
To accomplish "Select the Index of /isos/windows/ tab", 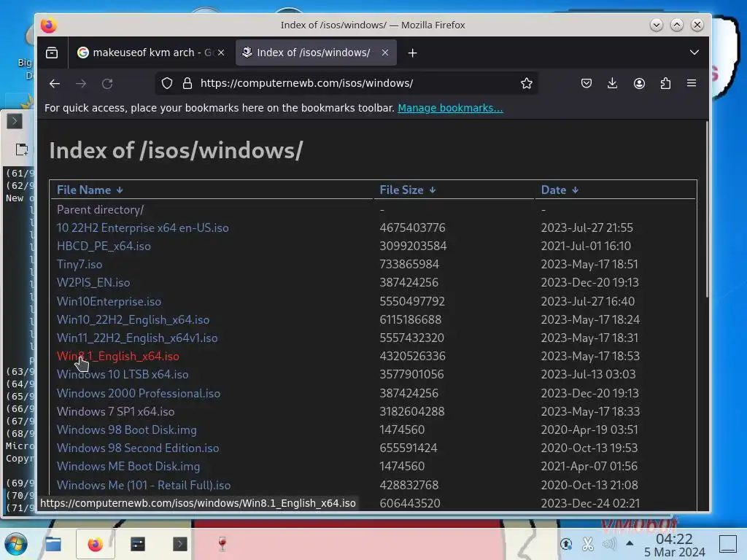I will click(316, 52).
